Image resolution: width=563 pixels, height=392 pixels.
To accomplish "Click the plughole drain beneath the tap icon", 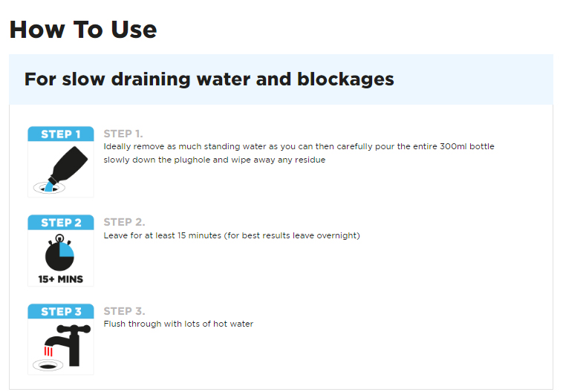I will (x=48, y=366).
